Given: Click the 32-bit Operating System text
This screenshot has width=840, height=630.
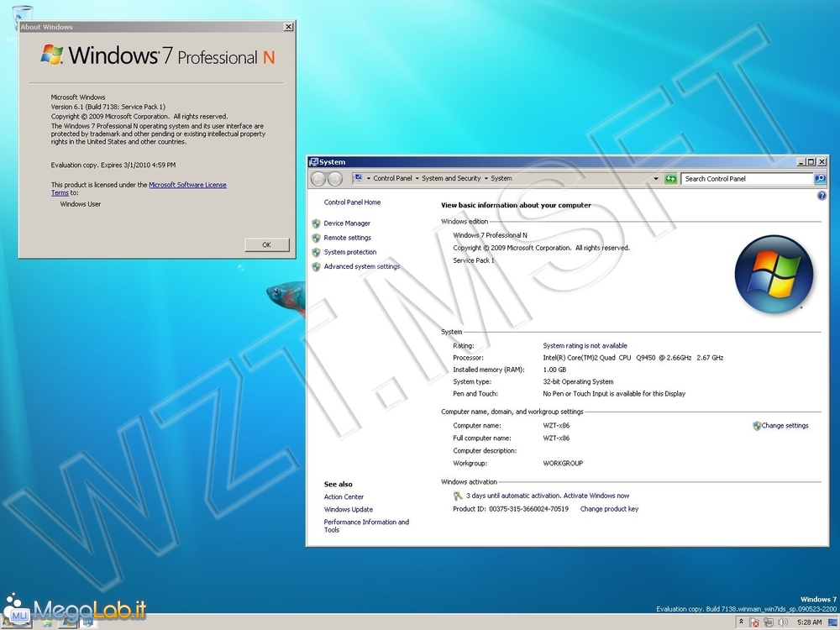Looking at the screenshot, I should 578,382.
